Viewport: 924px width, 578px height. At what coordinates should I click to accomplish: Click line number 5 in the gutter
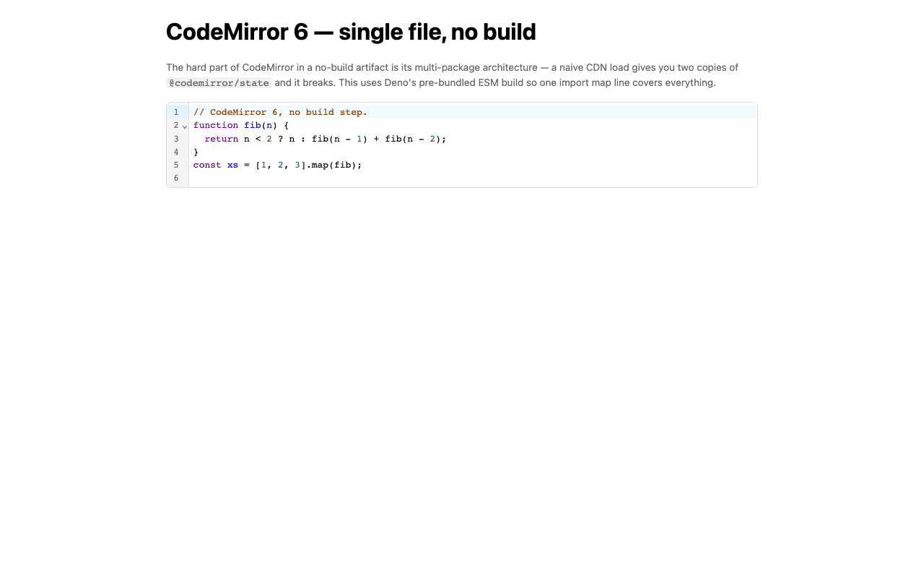pos(175,165)
